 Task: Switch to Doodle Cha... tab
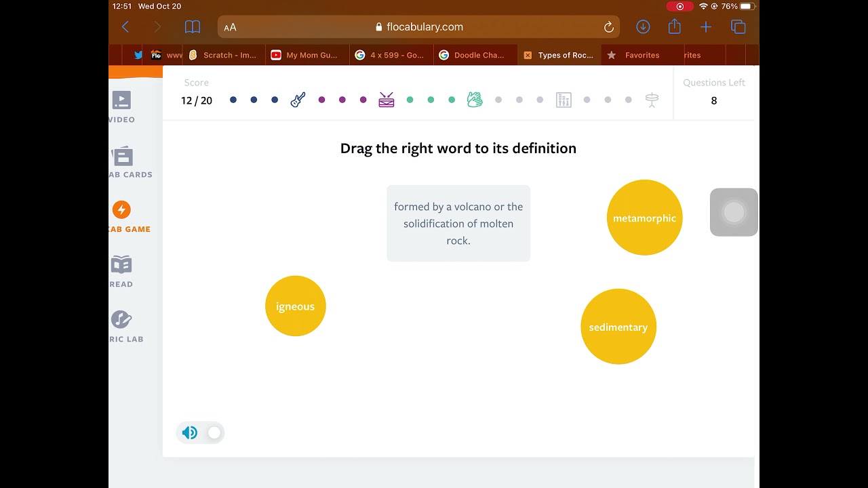(x=475, y=55)
